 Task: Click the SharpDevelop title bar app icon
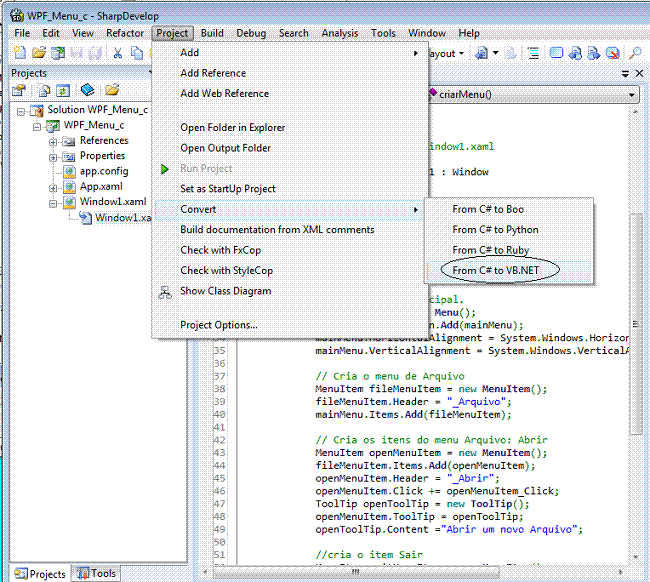click(17, 16)
